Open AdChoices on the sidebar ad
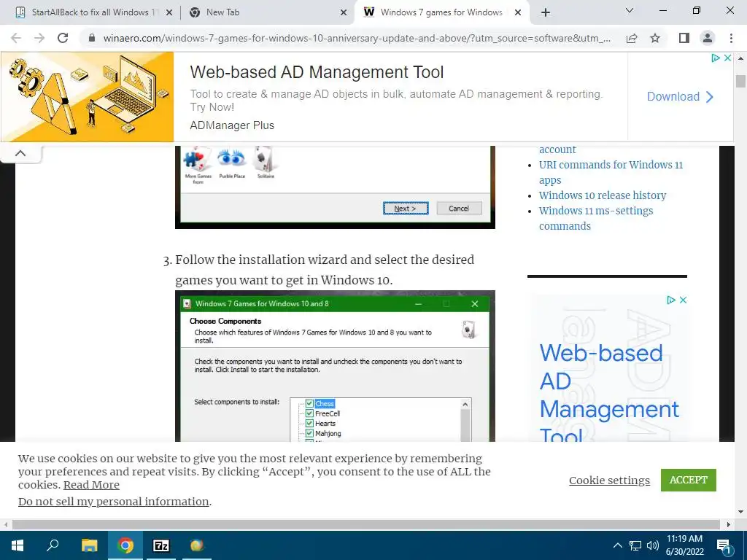747x560 pixels. [671, 300]
